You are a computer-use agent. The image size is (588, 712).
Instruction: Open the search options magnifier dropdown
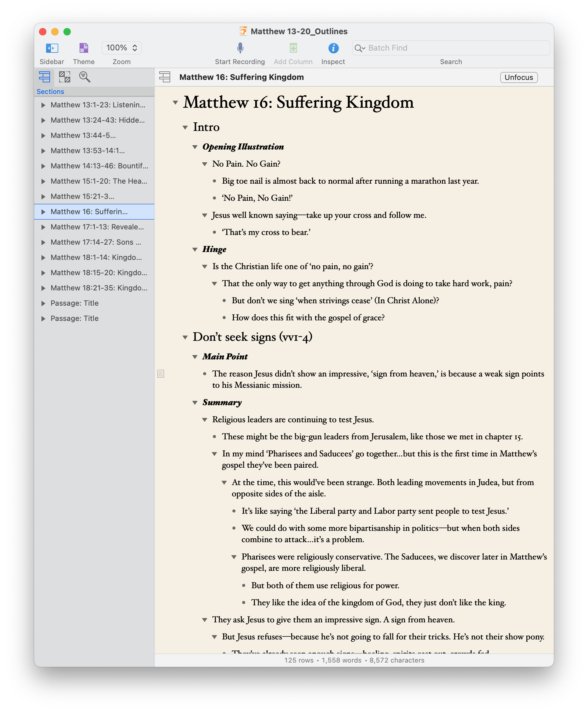click(359, 48)
